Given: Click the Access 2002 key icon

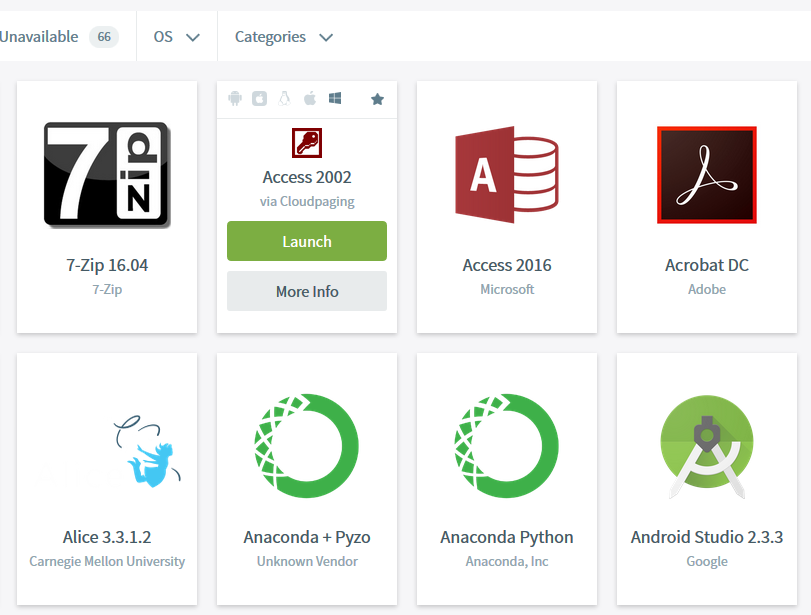Looking at the screenshot, I should point(307,143).
